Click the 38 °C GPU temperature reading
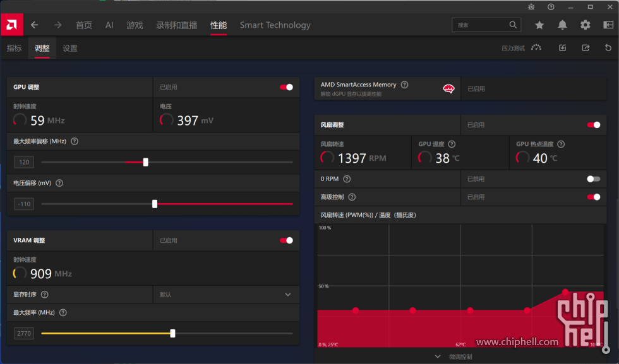619x364 pixels. pyautogui.click(x=447, y=158)
